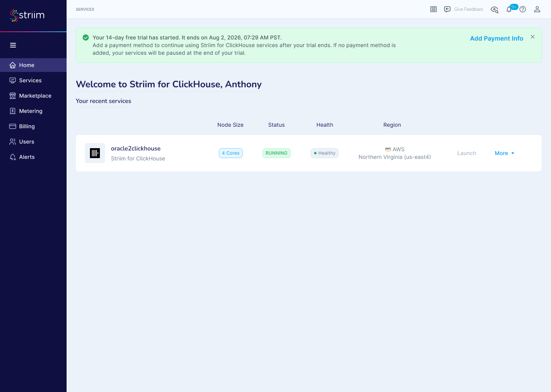Open the Metering section
Screen dimensions: 551x392
[33, 111]
